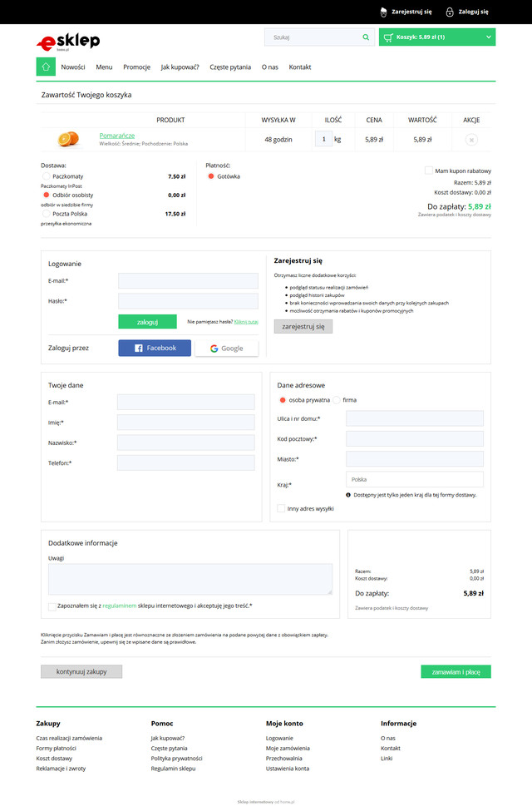This screenshot has width=532, height=806.
Task: Click the Zarejestruj się user icon
Action: click(383, 12)
